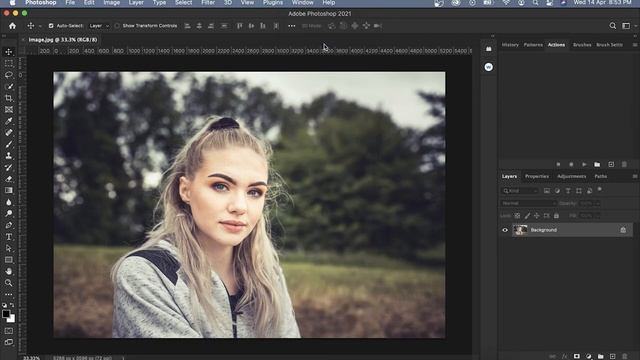
Task: Open the Edit Toolbar three-dots button
Action: pyautogui.click(x=9, y=294)
